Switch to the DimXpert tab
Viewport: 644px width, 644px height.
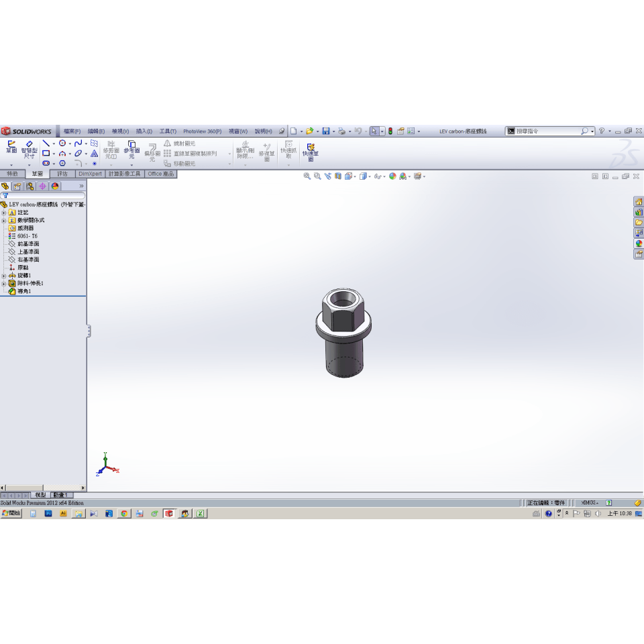point(90,174)
